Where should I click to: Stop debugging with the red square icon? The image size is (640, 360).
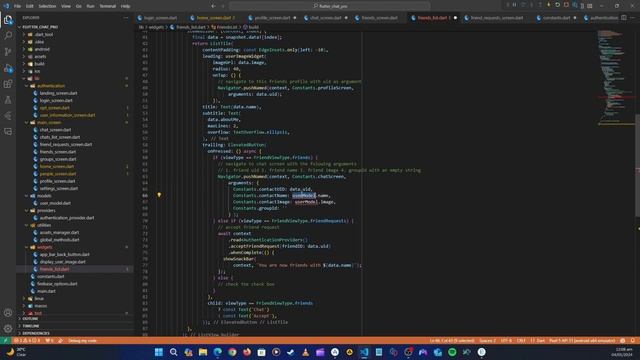point(566,5)
